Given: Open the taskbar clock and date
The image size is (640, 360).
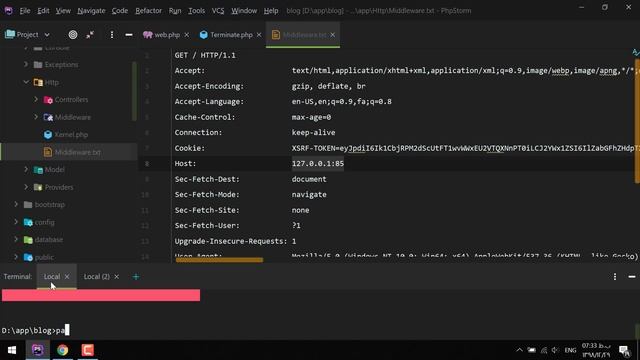Looking at the screenshot, I should pos(596,350).
